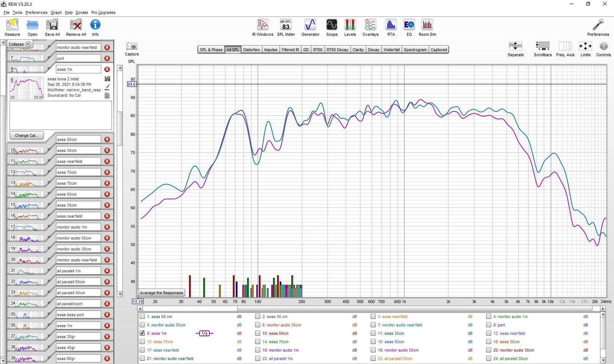Open the Pro Upgrades menu
This screenshot has width=614, height=364.
click(103, 13)
